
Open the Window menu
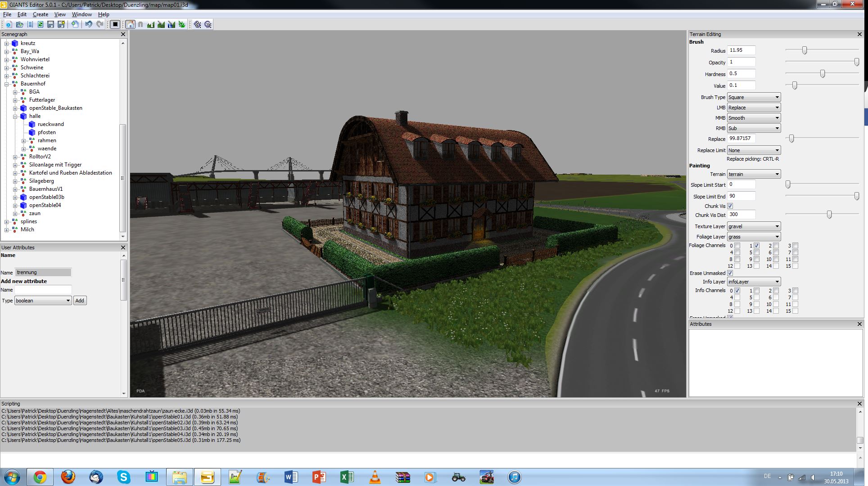click(x=82, y=14)
